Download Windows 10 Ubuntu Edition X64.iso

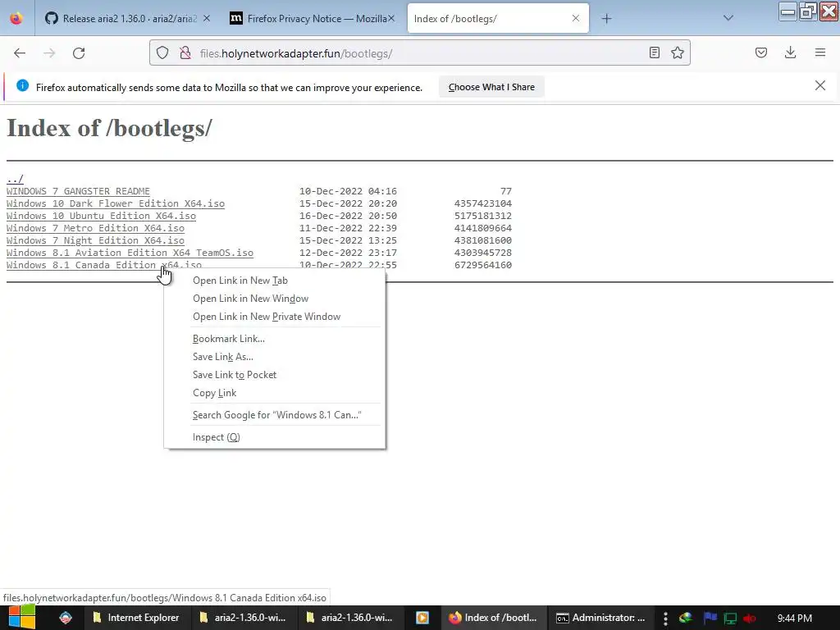coord(101,216)
